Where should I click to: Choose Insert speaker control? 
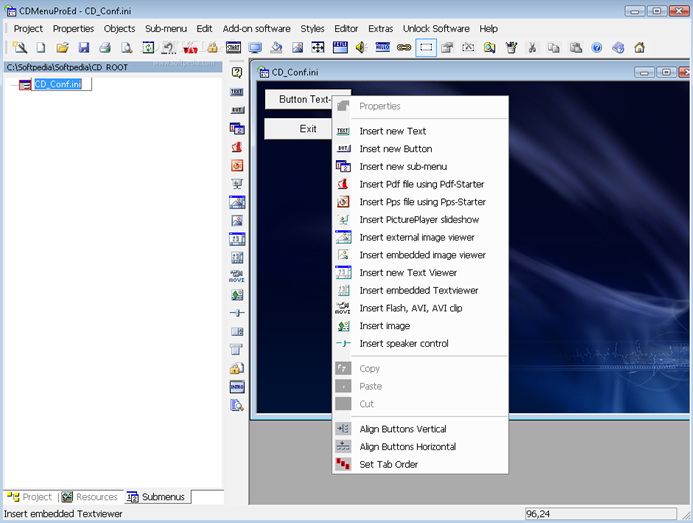click(420, 344)
